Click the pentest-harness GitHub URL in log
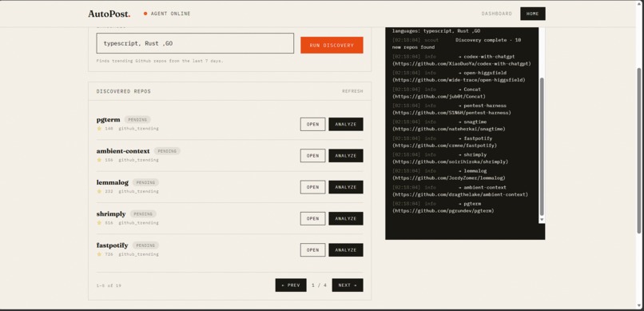 tap(451, 113)
